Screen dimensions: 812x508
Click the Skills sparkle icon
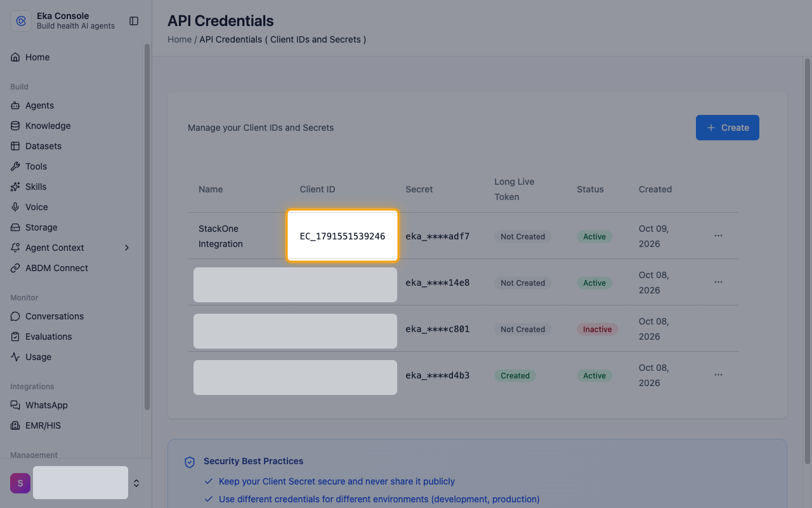click(x=15, y=187)
